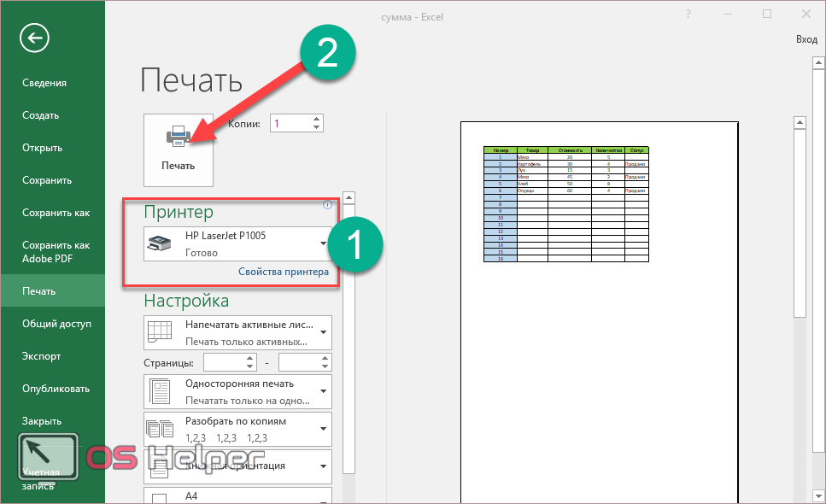The width and height of the screenshot is (826, 504).
Task: Select Сохранить как Adobe PDF
Action: 56,252
